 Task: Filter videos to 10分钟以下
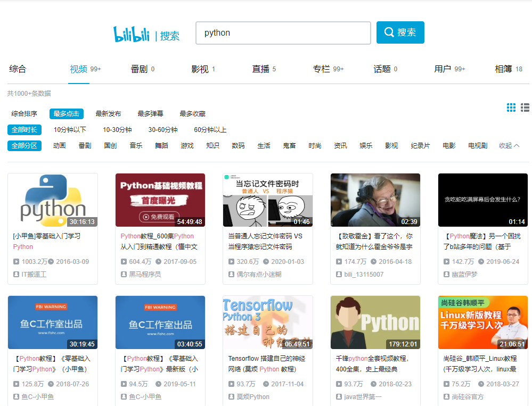pos(70,130)
